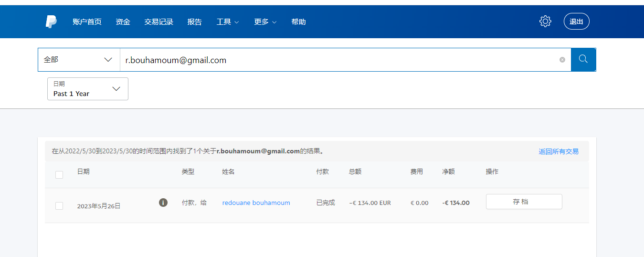Open the 全部 filter dropdown
644x257 pixels.
click(78, 60)
